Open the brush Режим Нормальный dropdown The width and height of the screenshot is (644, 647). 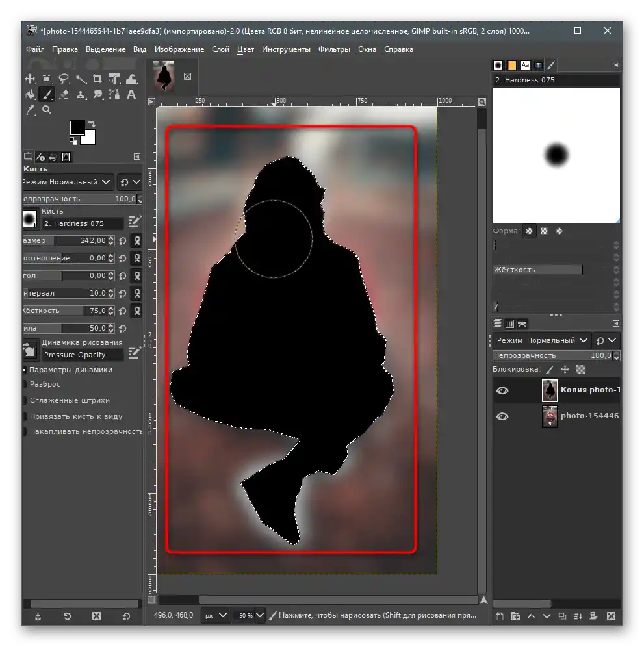68,182
